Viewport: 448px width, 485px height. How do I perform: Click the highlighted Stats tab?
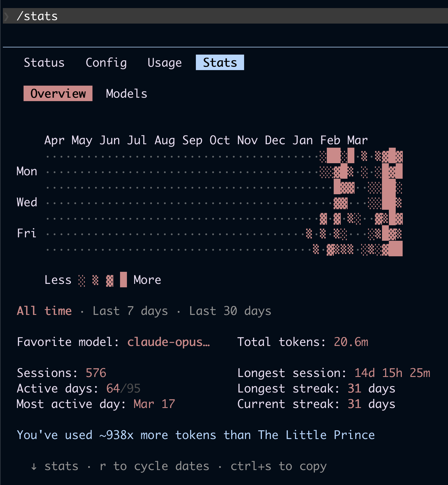220,62
